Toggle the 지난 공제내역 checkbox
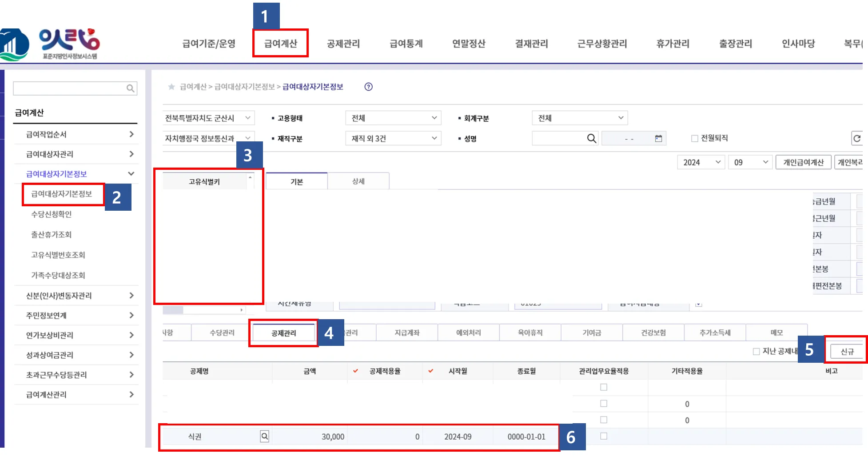The height and width of the screenshot is (457, 868). click(x=756, y=352)
